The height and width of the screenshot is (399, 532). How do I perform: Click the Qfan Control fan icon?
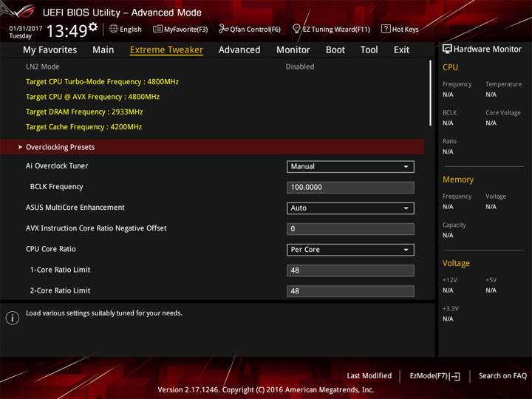point(223,29)
